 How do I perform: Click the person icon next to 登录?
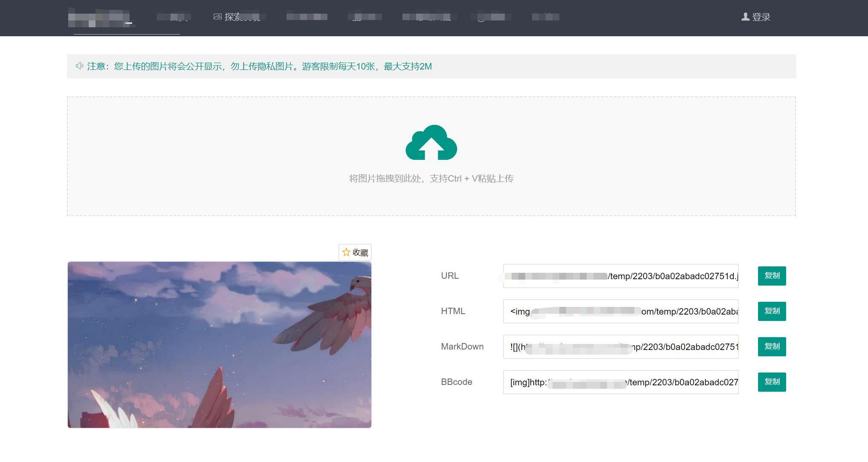pyautogui.click(x=745, y=17)
